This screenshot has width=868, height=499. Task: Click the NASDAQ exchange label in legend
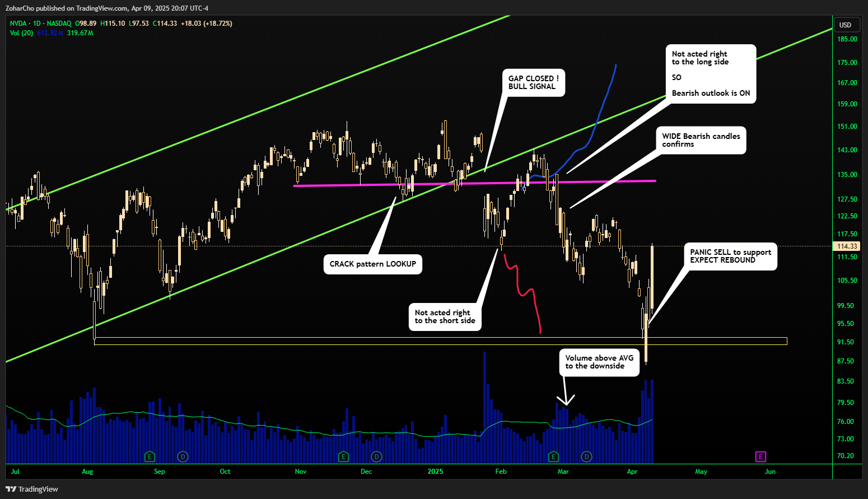(x=59, y=24)
